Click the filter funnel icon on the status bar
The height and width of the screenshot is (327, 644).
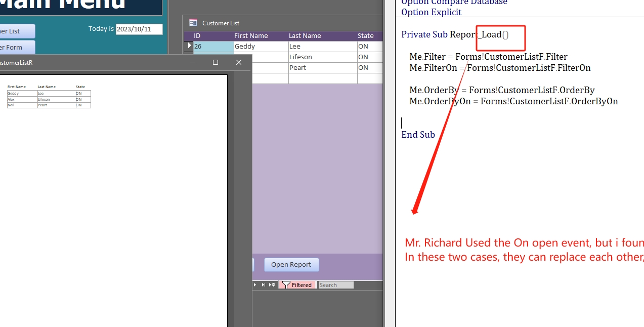(x=286, y=284)
